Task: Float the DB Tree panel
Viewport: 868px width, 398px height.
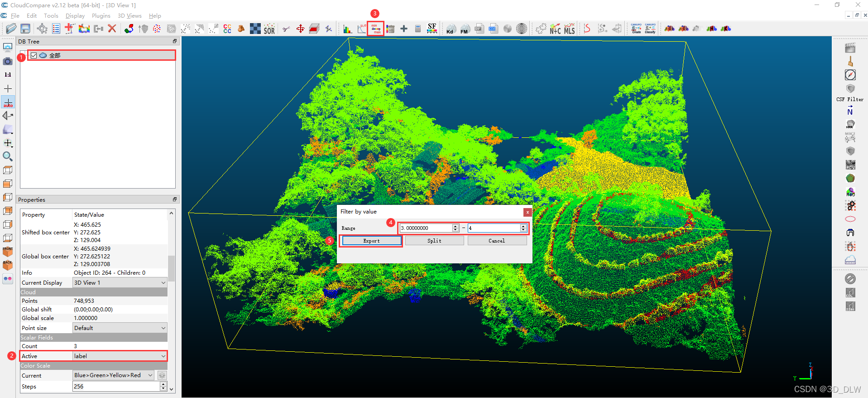Action: click(175, 41)
